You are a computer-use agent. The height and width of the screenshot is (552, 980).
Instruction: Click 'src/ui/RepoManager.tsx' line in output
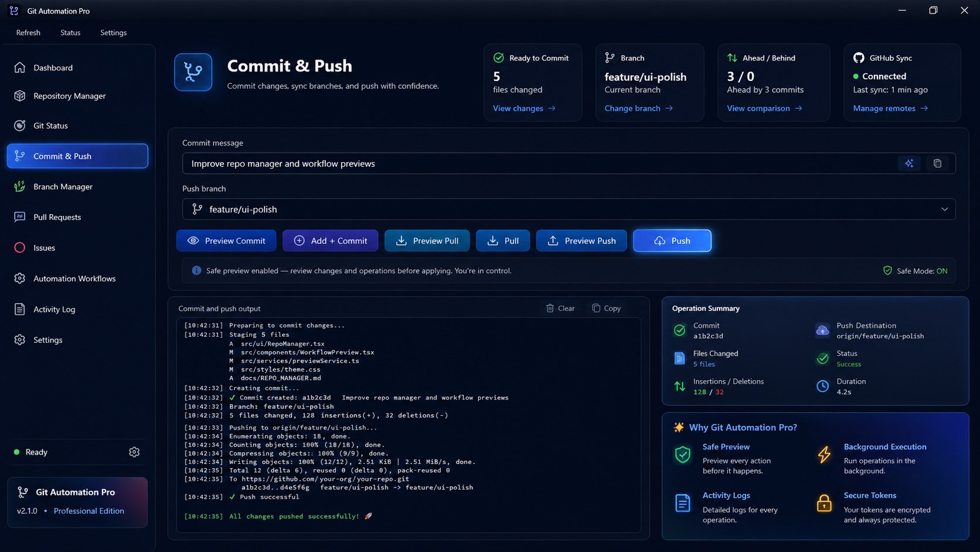[x=282, y=344]
